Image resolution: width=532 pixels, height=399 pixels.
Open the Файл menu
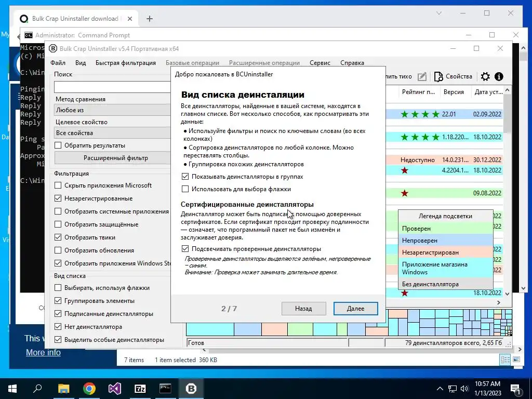point(58,63)
